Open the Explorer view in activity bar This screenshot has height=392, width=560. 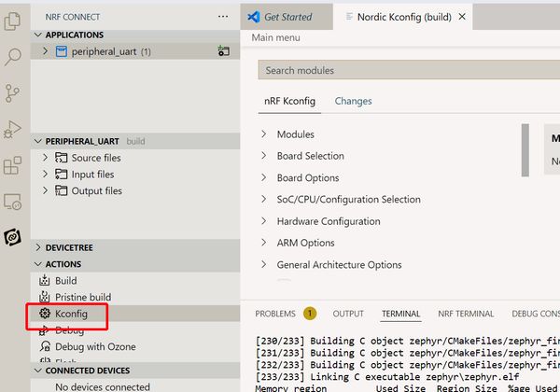coord(12,21)
